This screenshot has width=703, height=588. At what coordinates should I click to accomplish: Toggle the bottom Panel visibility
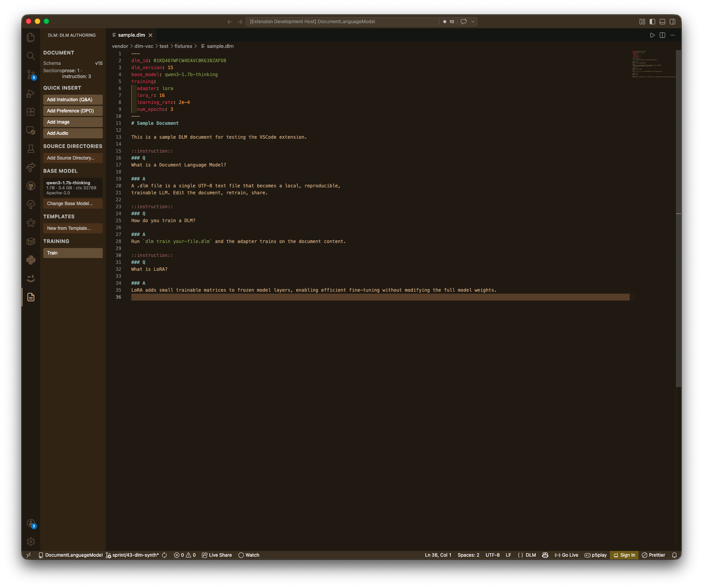662,22
